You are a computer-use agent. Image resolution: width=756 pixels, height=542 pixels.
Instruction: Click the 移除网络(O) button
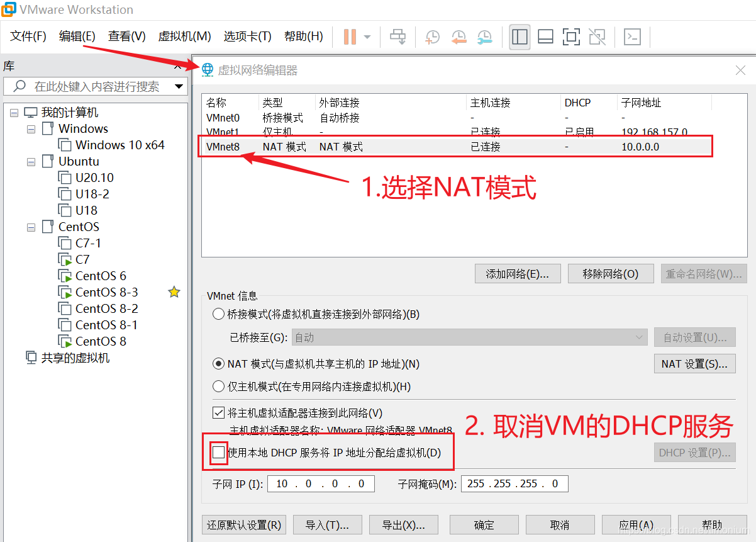pos(611,274)
